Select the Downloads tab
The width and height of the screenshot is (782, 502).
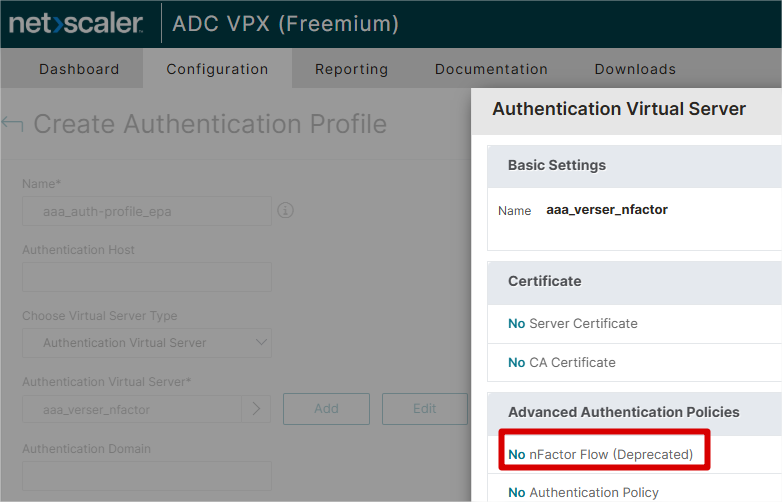[635, 69]
